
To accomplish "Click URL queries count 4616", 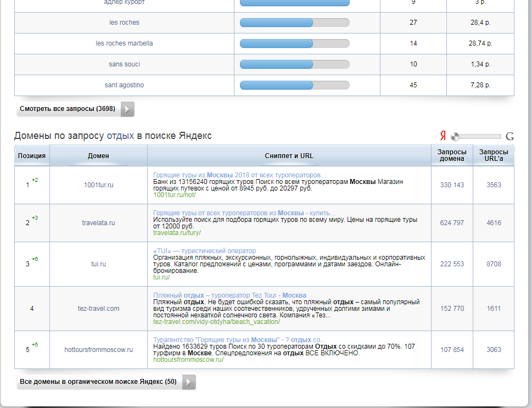I will point(494,223).
